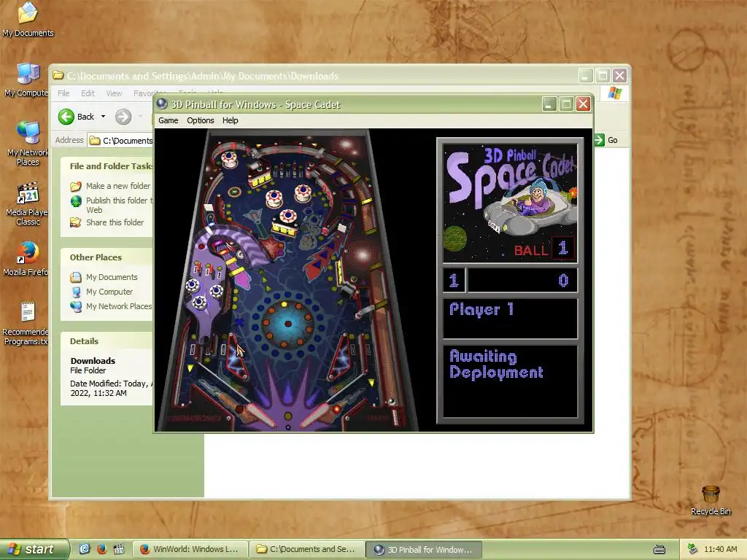The image size is (747, 560).
Task: Switch to 3D Pinball for Window... taskbar button
Action: pos(424,549)
